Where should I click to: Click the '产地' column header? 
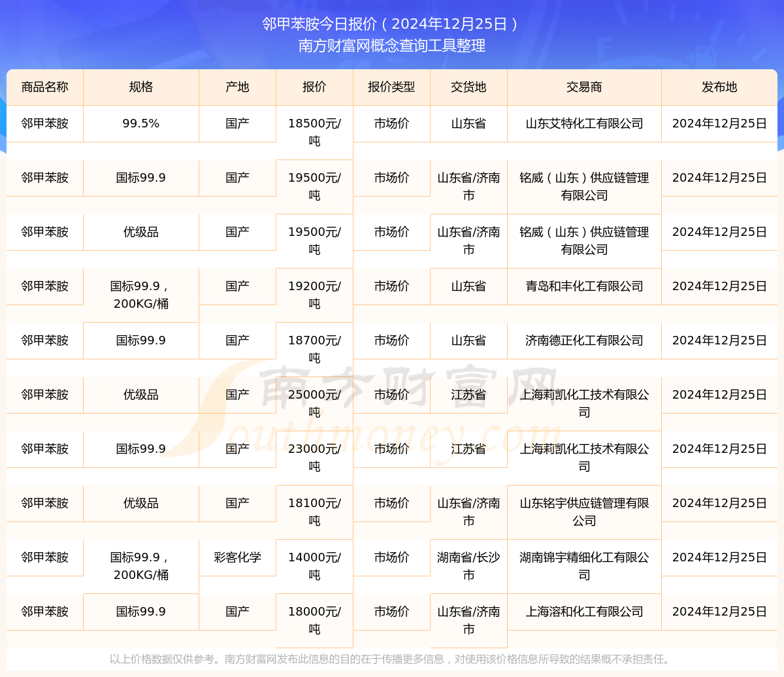(237, 87)
